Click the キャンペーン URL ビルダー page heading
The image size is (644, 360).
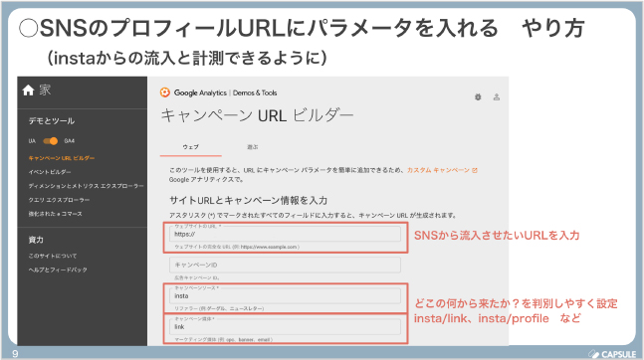coord(257,115)
